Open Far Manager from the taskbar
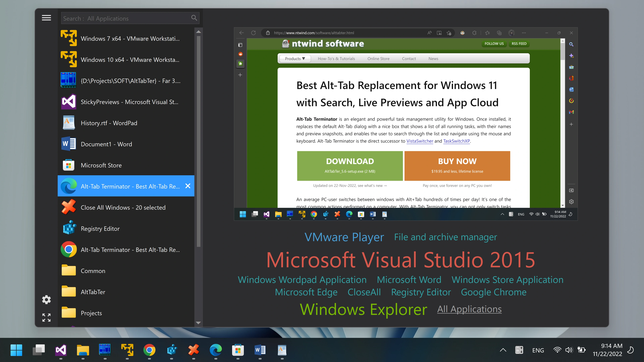 pyautogui.click(x=105, y=350)
